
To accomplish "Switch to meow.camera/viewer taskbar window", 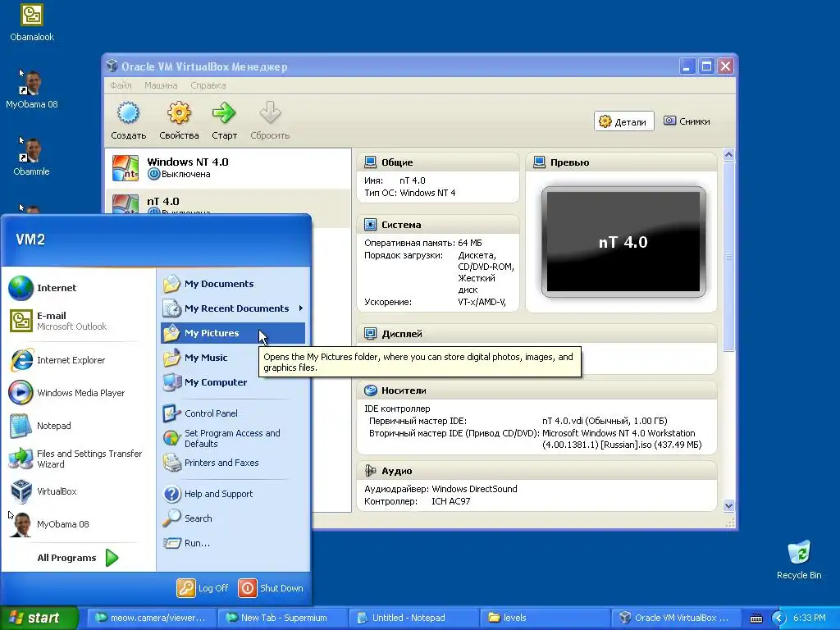I will click(152, 619).
